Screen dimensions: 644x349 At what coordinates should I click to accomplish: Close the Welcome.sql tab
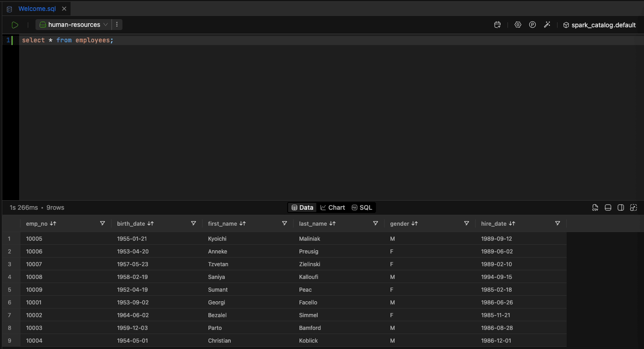pyautogui.click(x=64, y=9)
